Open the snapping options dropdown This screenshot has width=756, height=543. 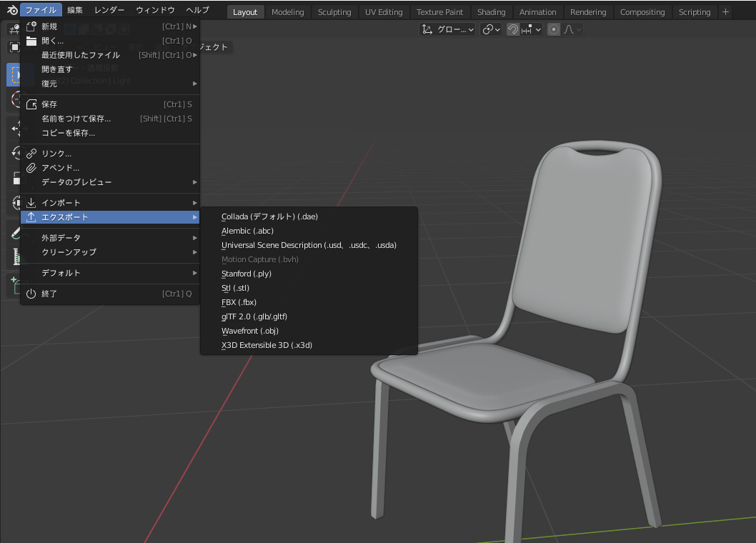(531, 29)
